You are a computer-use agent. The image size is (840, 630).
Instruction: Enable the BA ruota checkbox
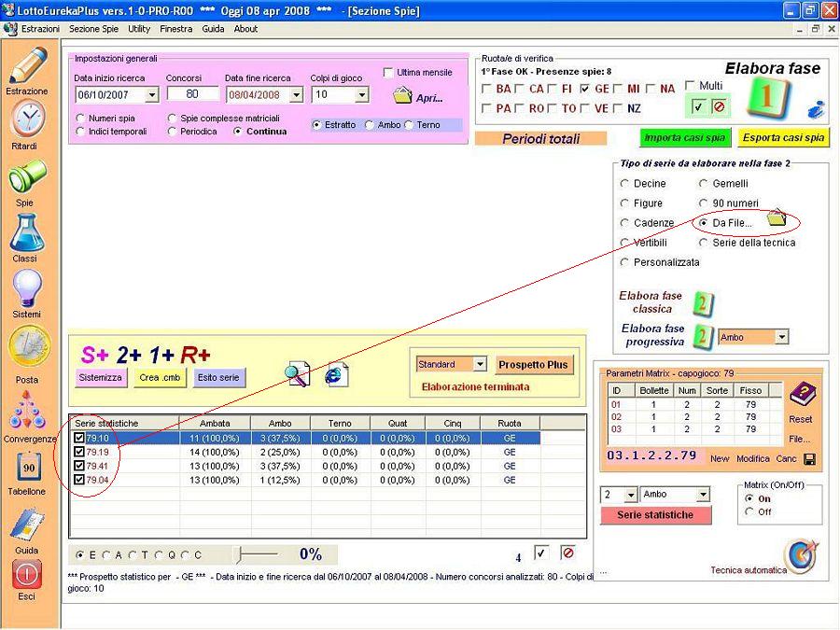coord(486,89)
